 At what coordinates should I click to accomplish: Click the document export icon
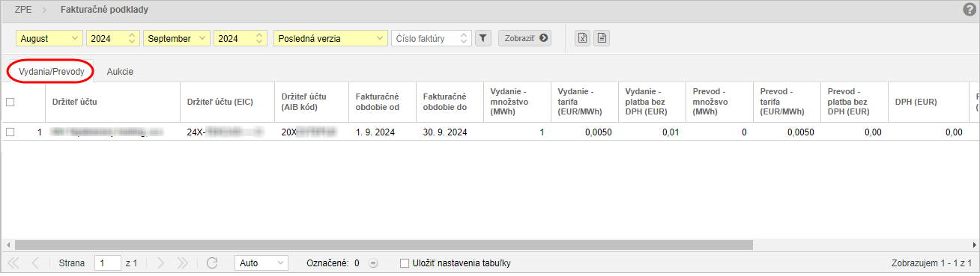coord(601,38)
